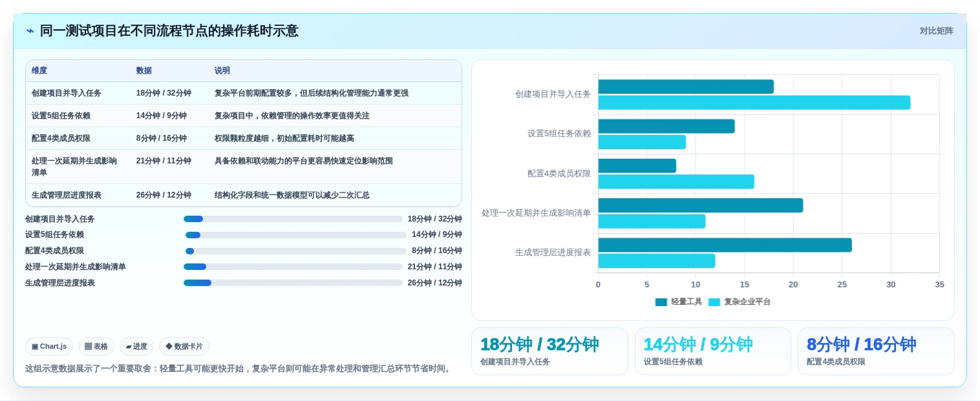Click chart axis label 设置5组任务依赖

point(559,134)
